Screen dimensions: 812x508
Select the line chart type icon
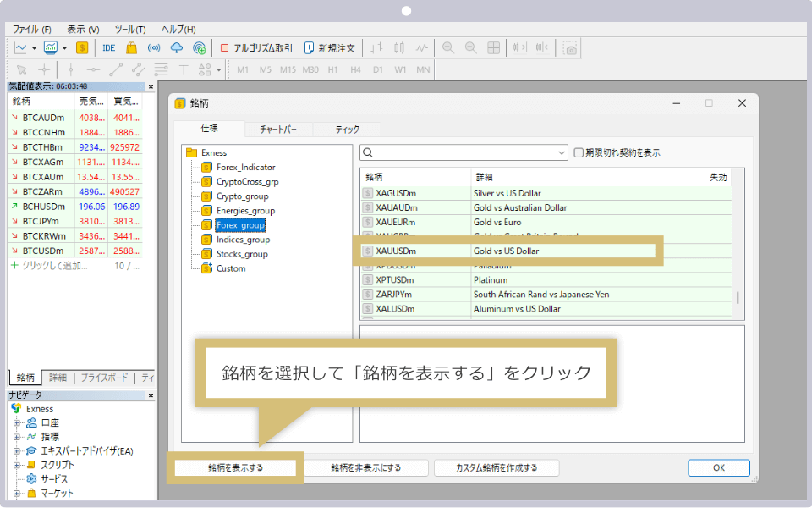(421, 48)
